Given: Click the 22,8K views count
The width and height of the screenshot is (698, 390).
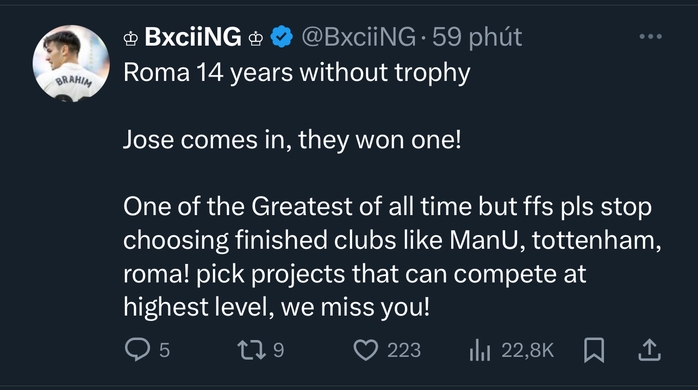Looking at the screenshot, I should click(528, 350).
